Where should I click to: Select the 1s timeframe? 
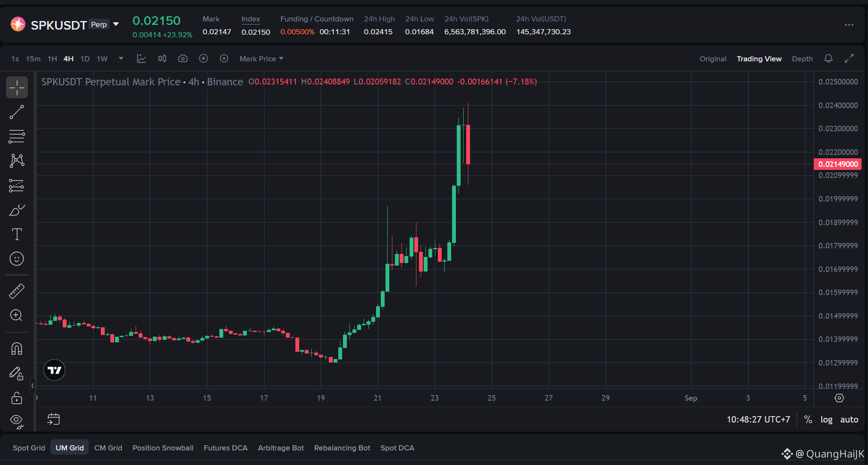[x=15, y=59]
